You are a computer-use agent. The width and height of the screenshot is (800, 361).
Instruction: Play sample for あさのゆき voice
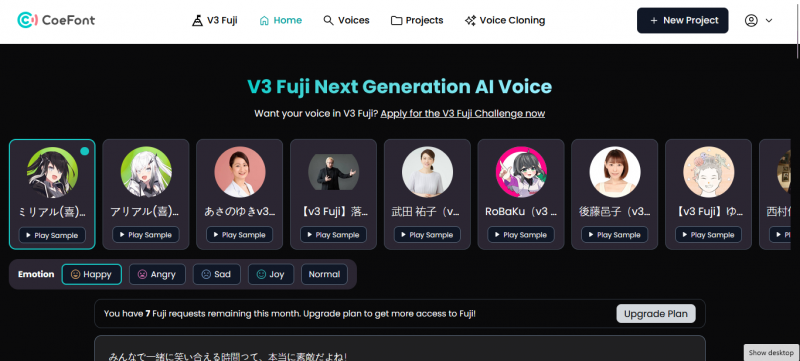click(x=239, y=235)
